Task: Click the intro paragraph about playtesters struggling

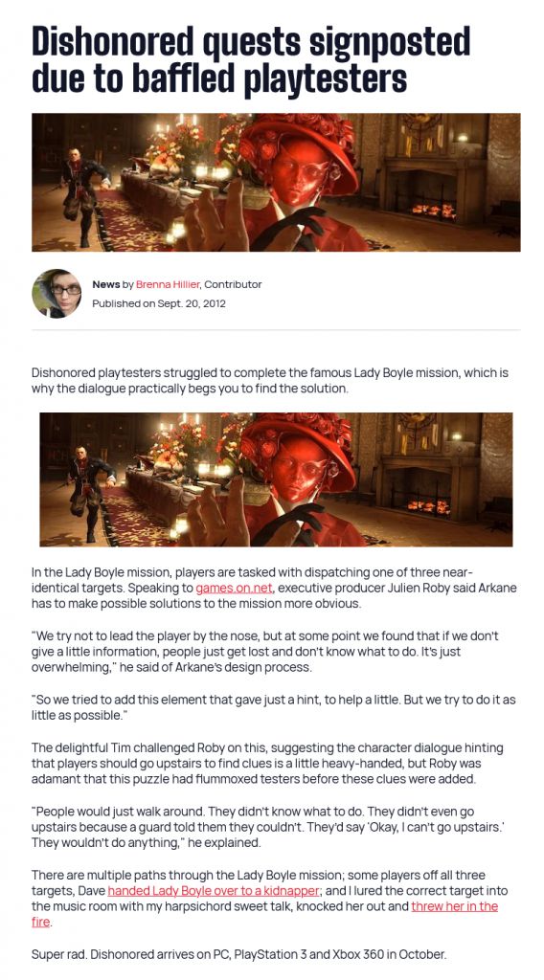Action: pyautogui.click(x=270, y=381)
